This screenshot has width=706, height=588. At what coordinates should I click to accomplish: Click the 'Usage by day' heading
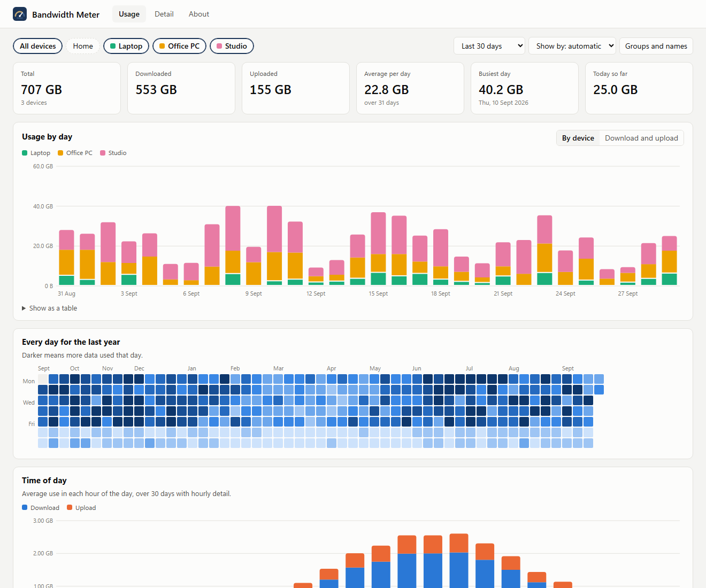[47, 137]
